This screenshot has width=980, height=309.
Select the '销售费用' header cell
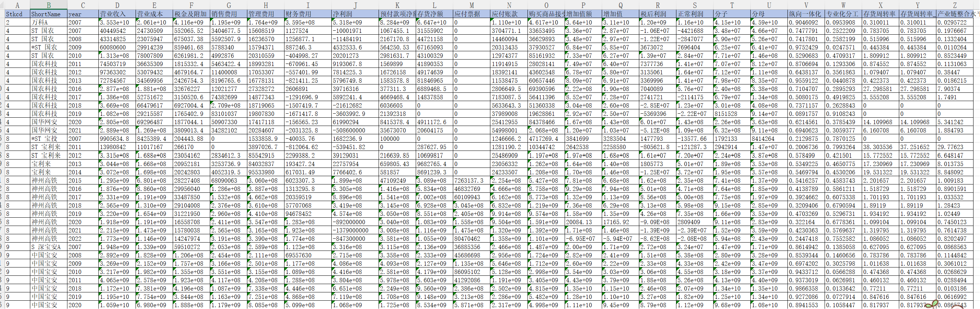click(x=229, y=14)
